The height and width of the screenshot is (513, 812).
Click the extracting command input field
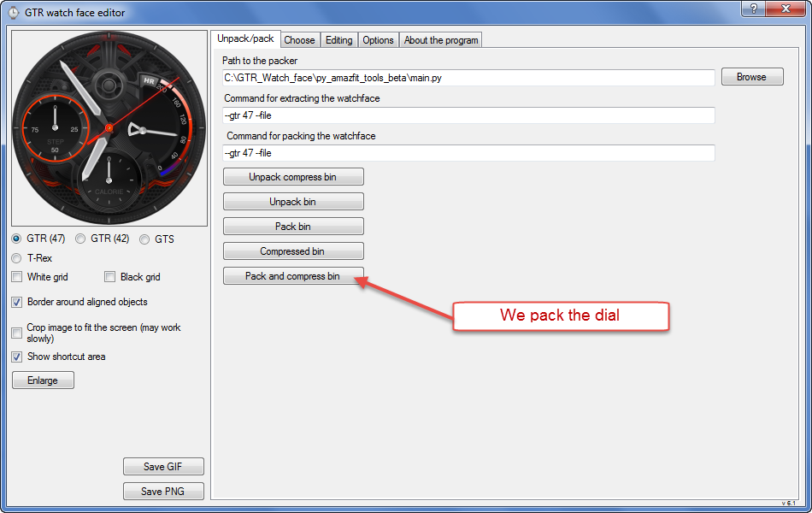(x=468, y=115)
